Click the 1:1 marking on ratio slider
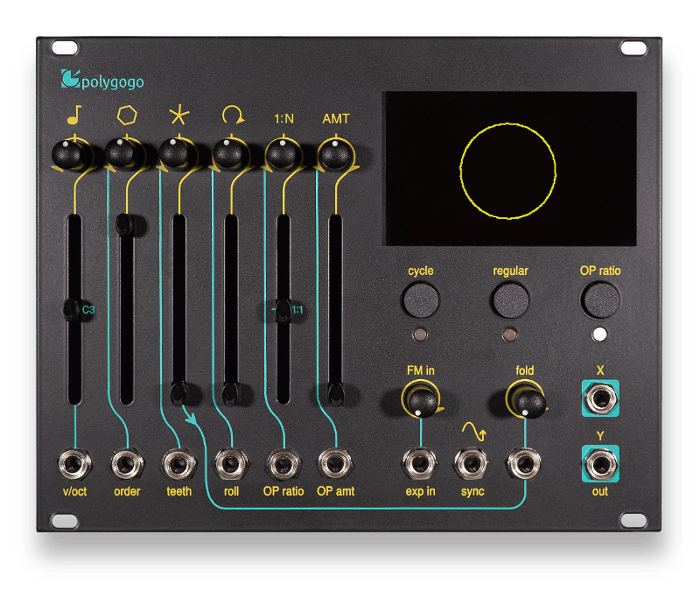Viewport: 700px width, 591px height. click(297, 310)
